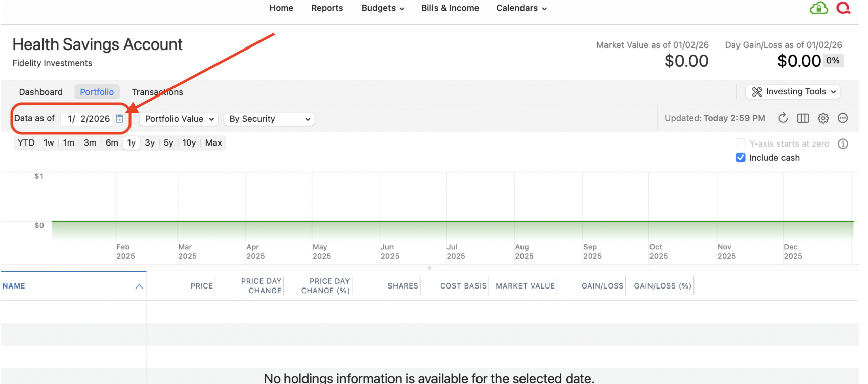Click the Investing Tools wrench icon
Image resolution: width=868 pixels, height=384 pixels.
coord(757,92)
